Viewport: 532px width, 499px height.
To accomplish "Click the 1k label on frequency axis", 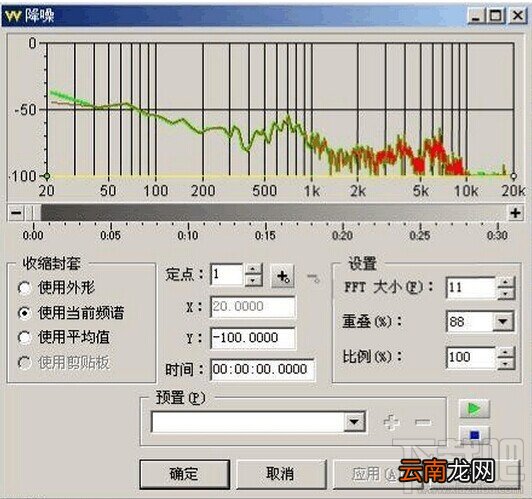I will 312,191.
